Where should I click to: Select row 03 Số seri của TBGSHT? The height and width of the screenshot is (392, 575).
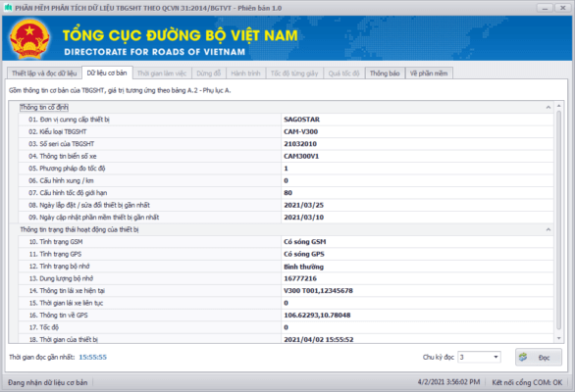[287, 144]
